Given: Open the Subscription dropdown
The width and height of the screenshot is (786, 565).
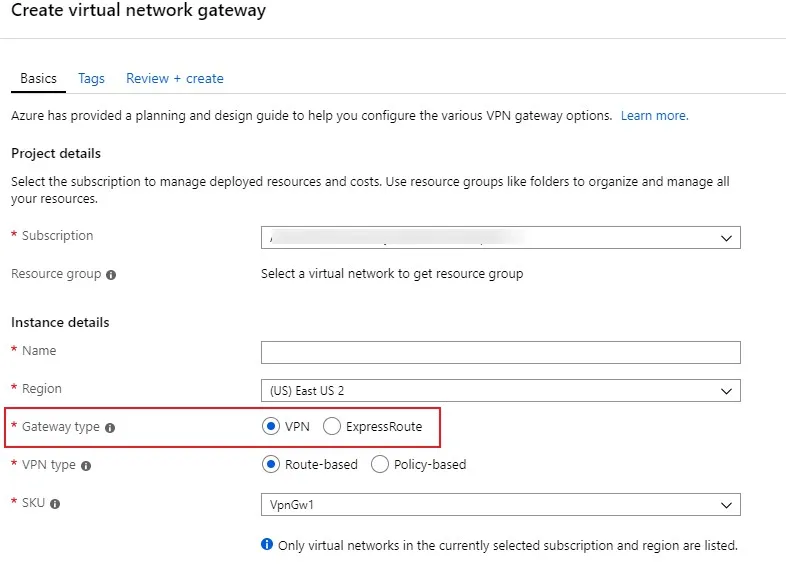Looking at the screenshot, I should (500, 238).
